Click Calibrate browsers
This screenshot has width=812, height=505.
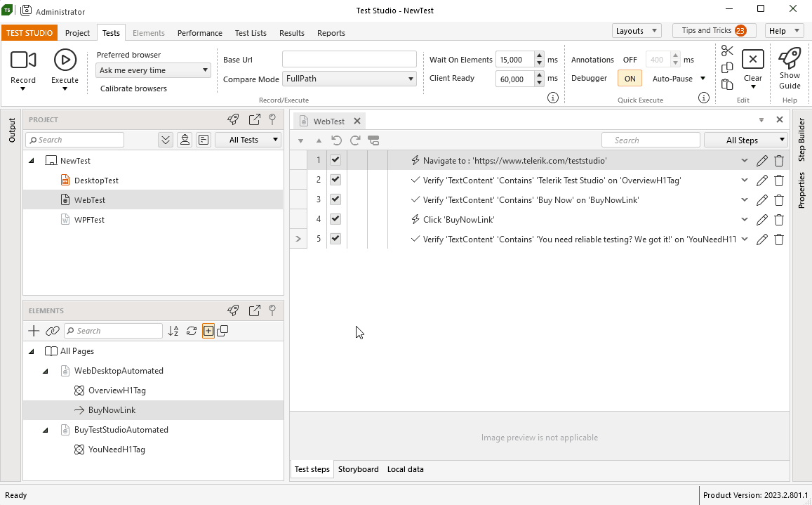pos(133,88)
